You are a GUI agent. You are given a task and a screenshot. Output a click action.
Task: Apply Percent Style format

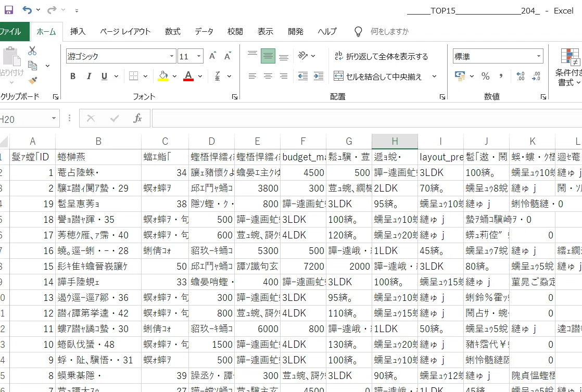pyautogui.click(x=485, y=76)
